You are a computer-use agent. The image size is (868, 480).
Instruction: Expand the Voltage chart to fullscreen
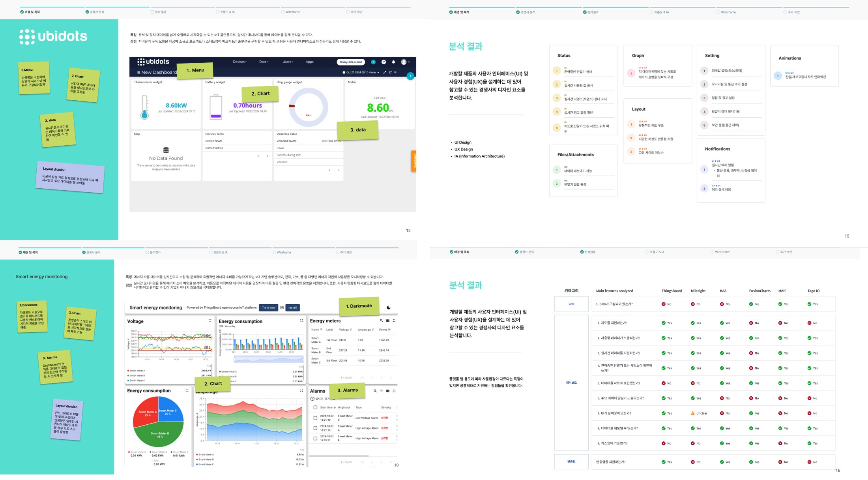[x=210, y=321]
